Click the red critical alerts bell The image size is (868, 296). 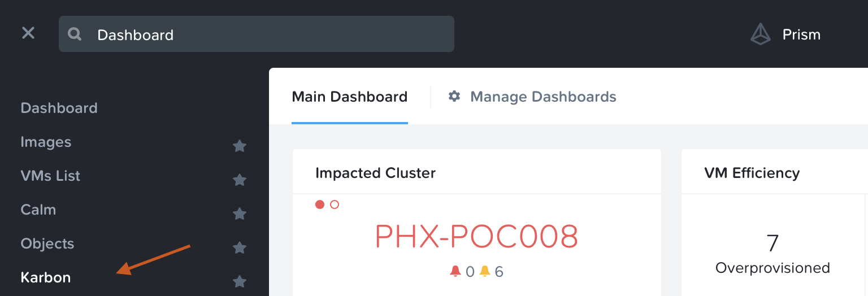click(455, 272)
